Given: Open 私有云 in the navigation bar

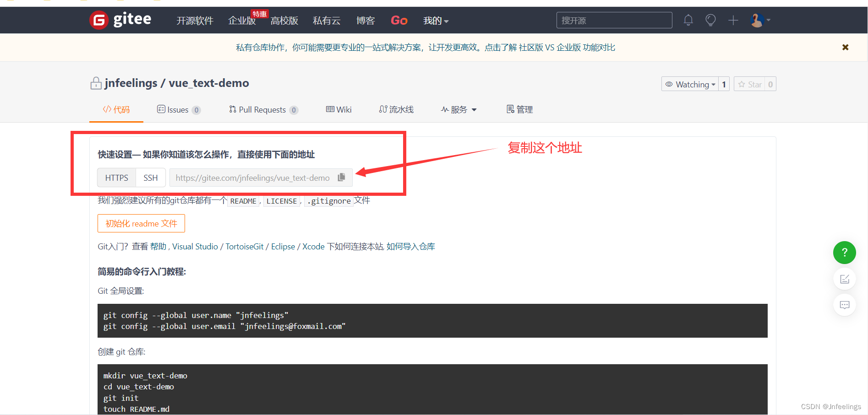Looking at the screenshot, I should pos(327,21).
